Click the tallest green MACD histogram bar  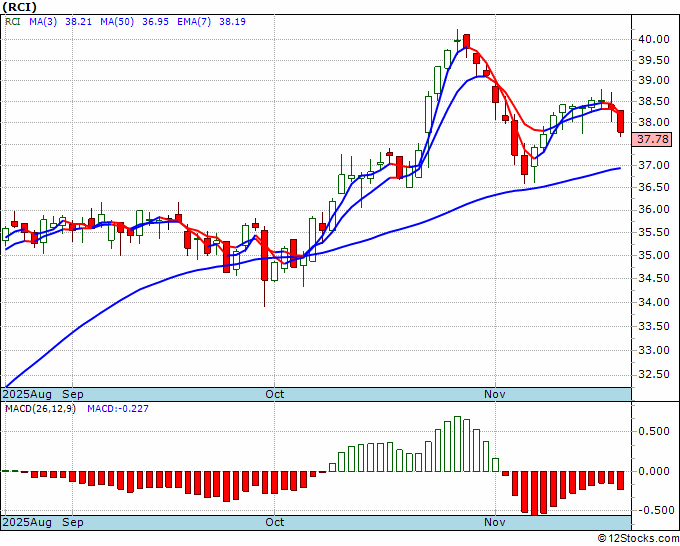click(x=457, y=444)
